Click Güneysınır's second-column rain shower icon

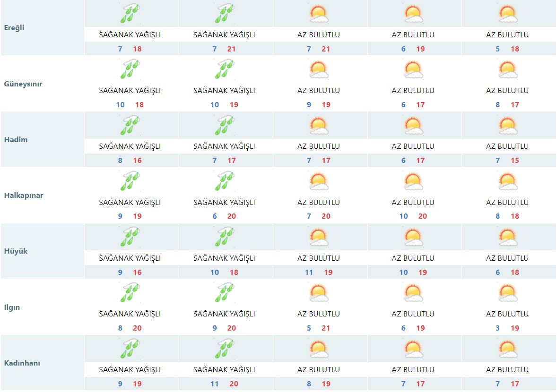coord(224,69)
